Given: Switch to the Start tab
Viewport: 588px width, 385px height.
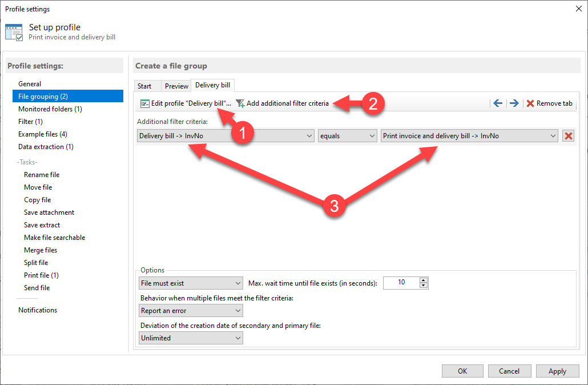Looking at the screenshot, I should pyautogui.click(x=144, y=86).
